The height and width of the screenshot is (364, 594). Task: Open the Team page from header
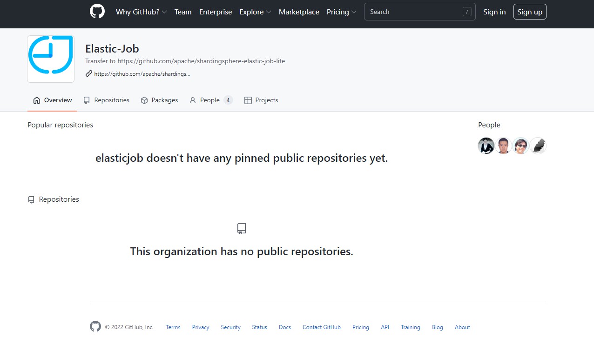coord(183,12)
